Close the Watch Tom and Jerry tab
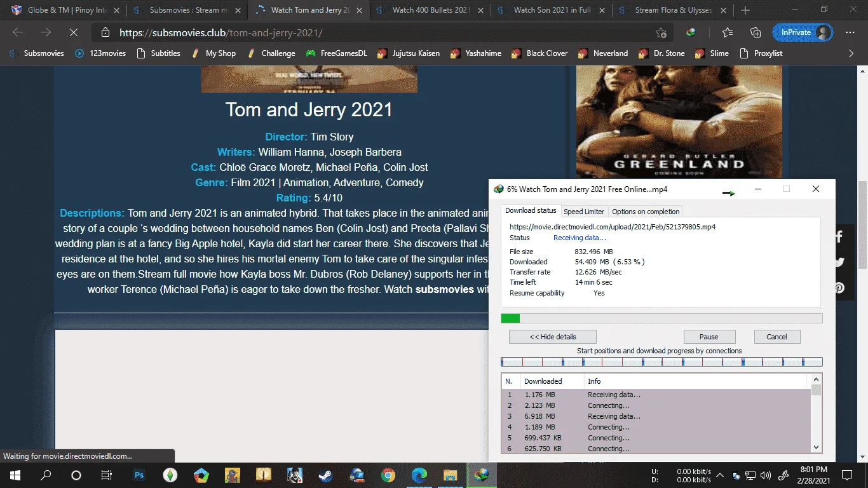 coord(359,10)
